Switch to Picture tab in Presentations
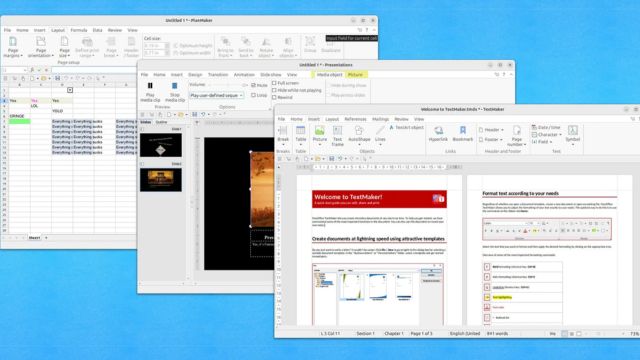Image resolution: width=640 pixels, height=360 pixels. pyautogui.click(x=355, y=75)
